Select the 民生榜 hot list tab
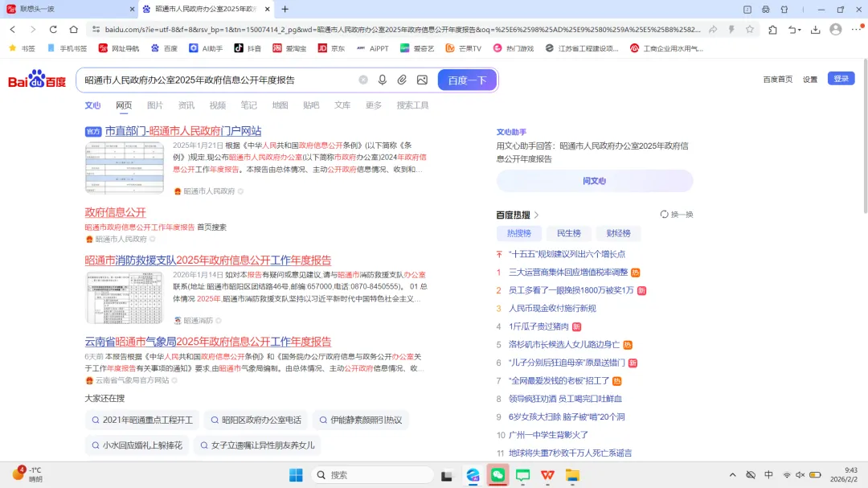The image size is (868, 488). 568,233
